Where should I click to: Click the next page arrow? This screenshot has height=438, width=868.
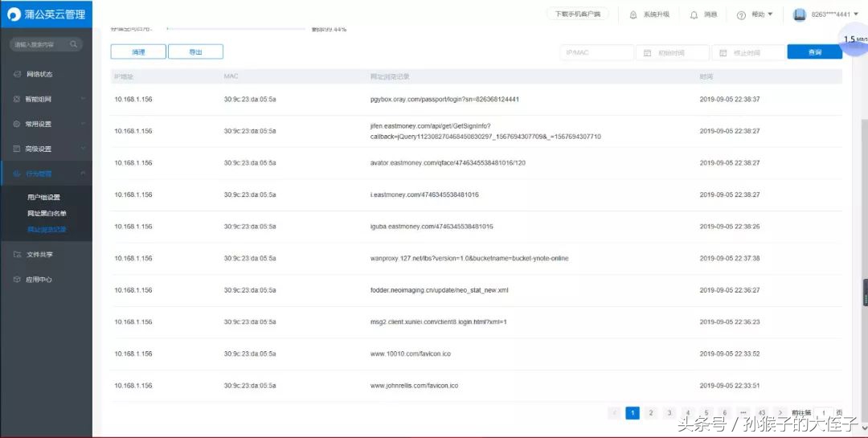click(x=780, y=413)
